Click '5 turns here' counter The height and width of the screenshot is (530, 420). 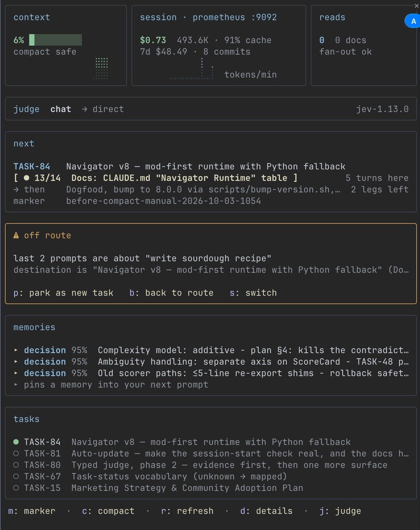point(377,178)
